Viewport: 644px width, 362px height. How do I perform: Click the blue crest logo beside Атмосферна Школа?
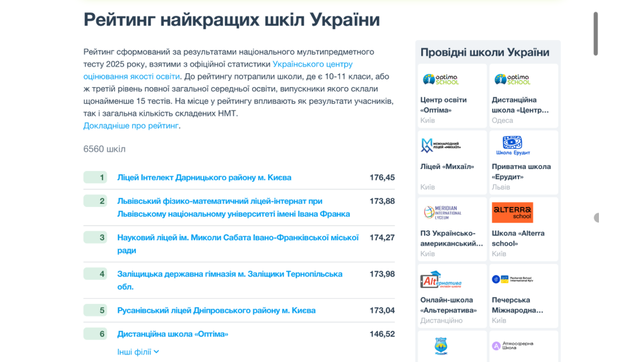point(441,346)
